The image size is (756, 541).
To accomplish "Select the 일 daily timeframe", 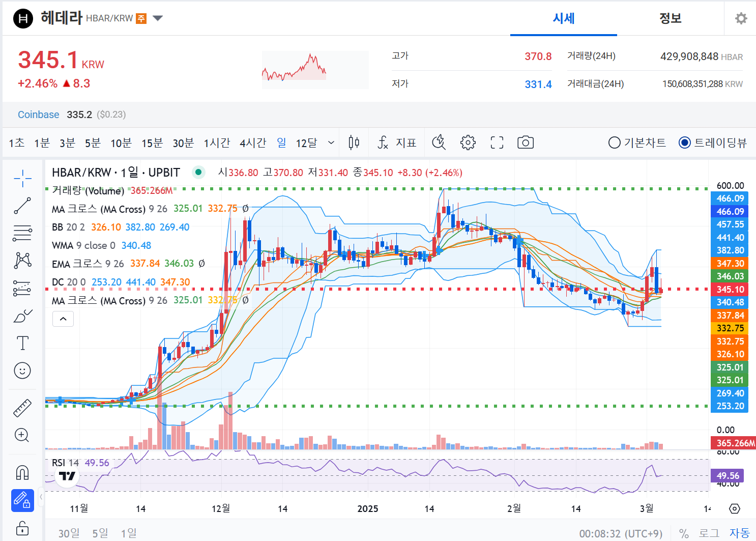I will (x=281, y=143).
